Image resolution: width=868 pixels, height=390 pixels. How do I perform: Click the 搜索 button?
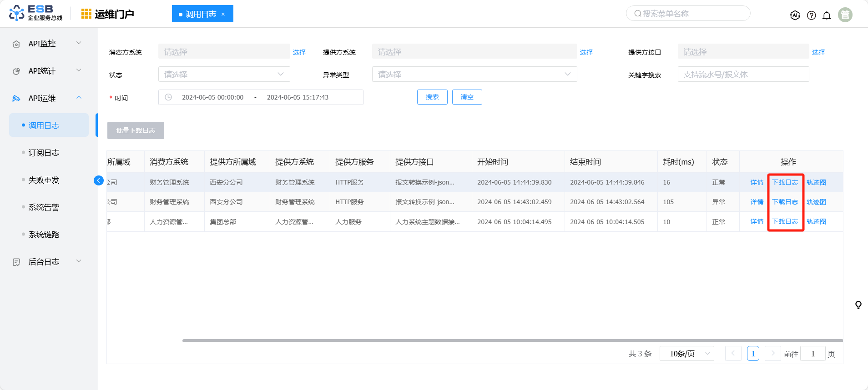pyautogui.click(x=432, y=97)
